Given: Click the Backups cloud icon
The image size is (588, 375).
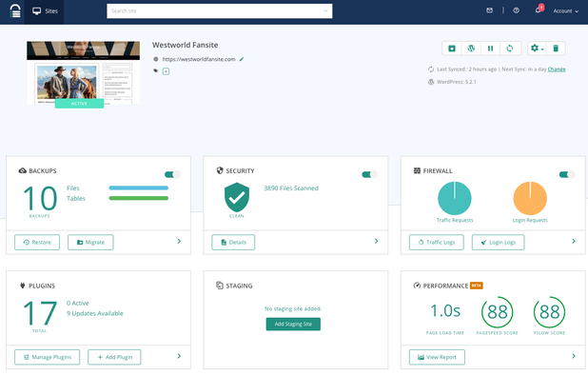Looking at the screenshot, I should (x=23, y=170).
